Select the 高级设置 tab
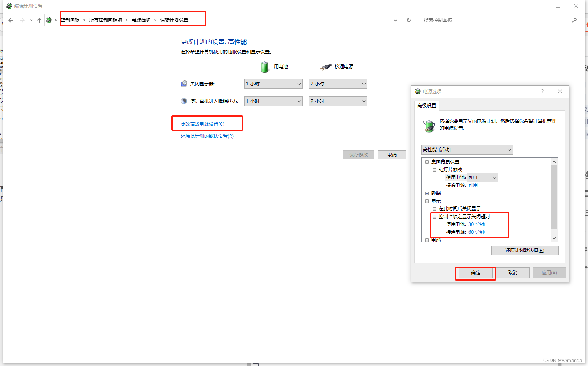Viewport: 588px width, 366px height. [x=427, y=106]
